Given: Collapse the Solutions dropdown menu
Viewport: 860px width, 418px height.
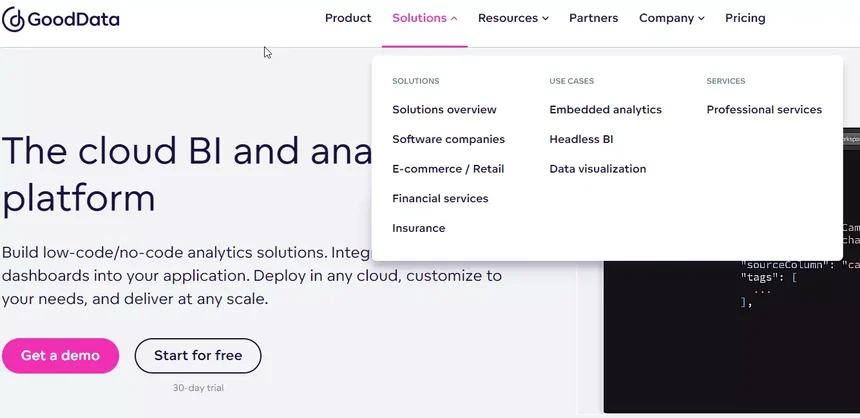Looking at the screenshot, I should pos(425,18).
